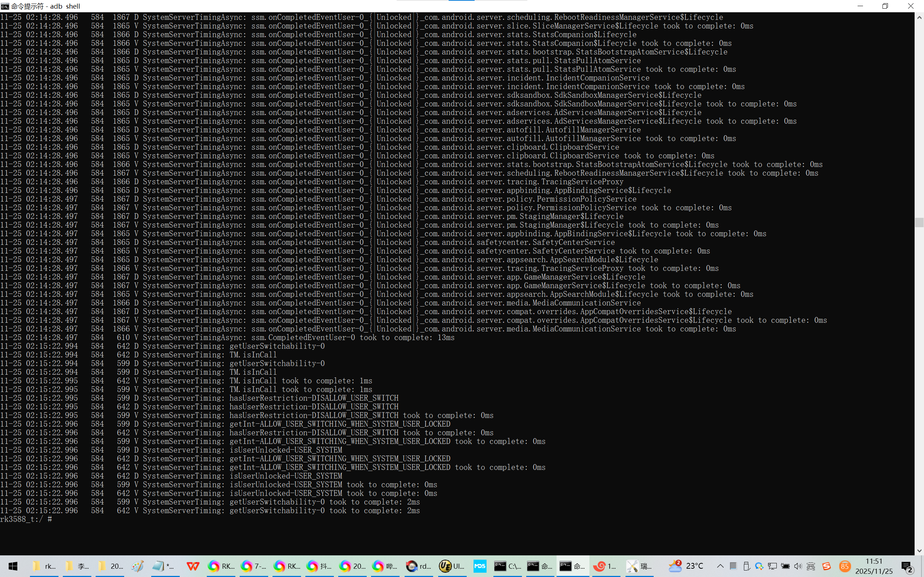This screenshot has width=924, height=577.
Task: Open the network tray icon
Action: pos(772,566)
